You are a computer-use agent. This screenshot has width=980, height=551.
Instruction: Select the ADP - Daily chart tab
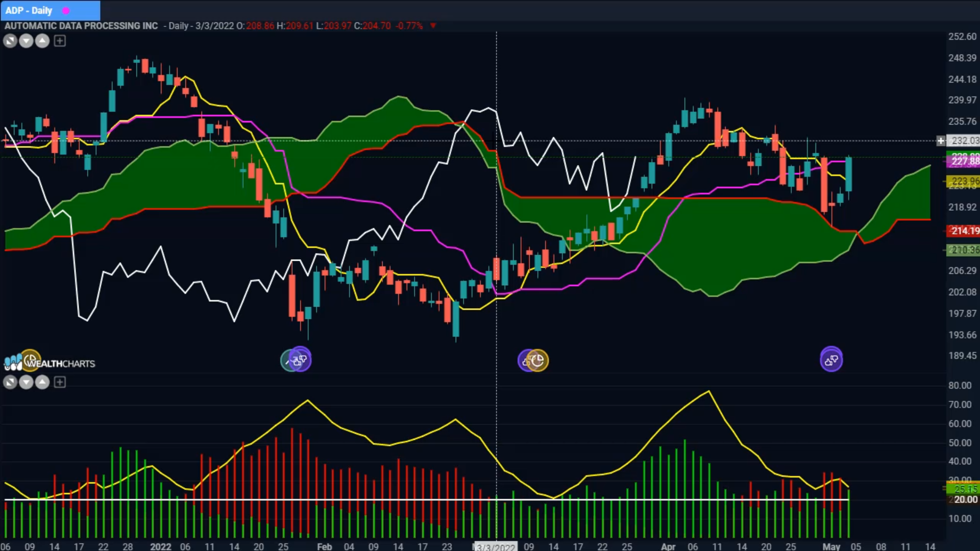click(50, 10)
